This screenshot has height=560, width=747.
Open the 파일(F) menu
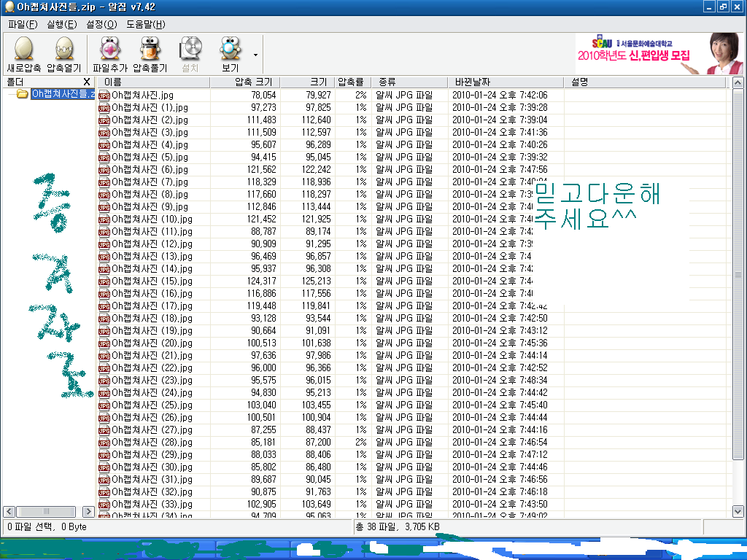tap(23, 24)
